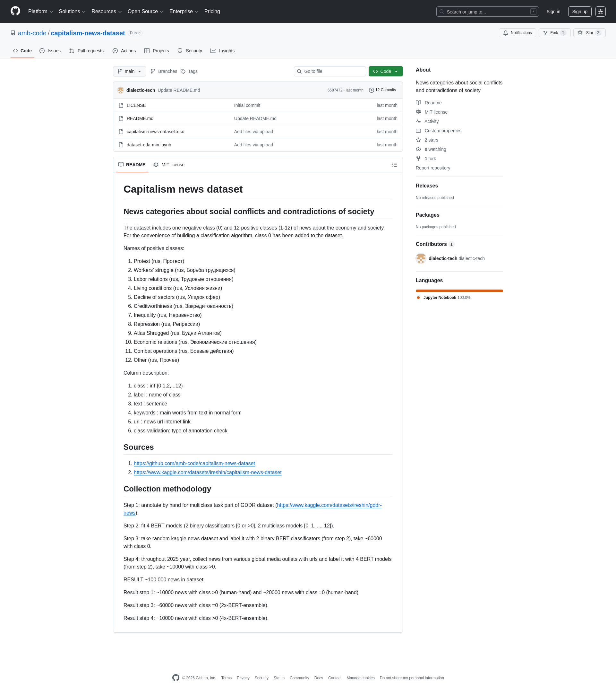Viewport: 616px width, 695px height.
Task: Open the Contributors heading link
Action: click(x=435, y=244)
